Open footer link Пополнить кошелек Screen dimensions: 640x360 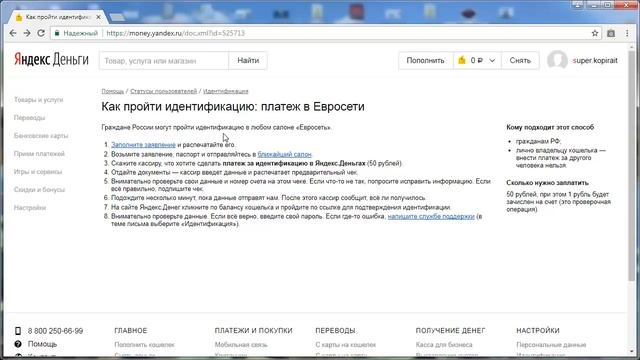pyautogui.click(x=144, y=344)
